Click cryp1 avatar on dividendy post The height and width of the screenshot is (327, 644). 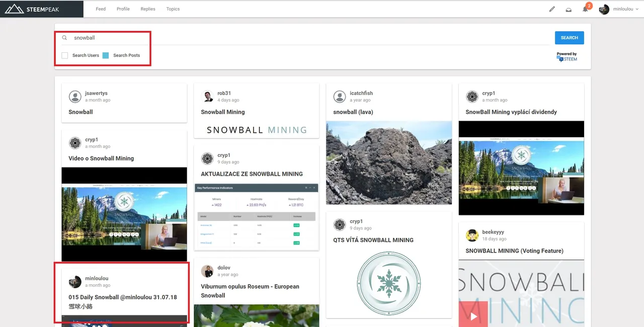click(472, 97)
